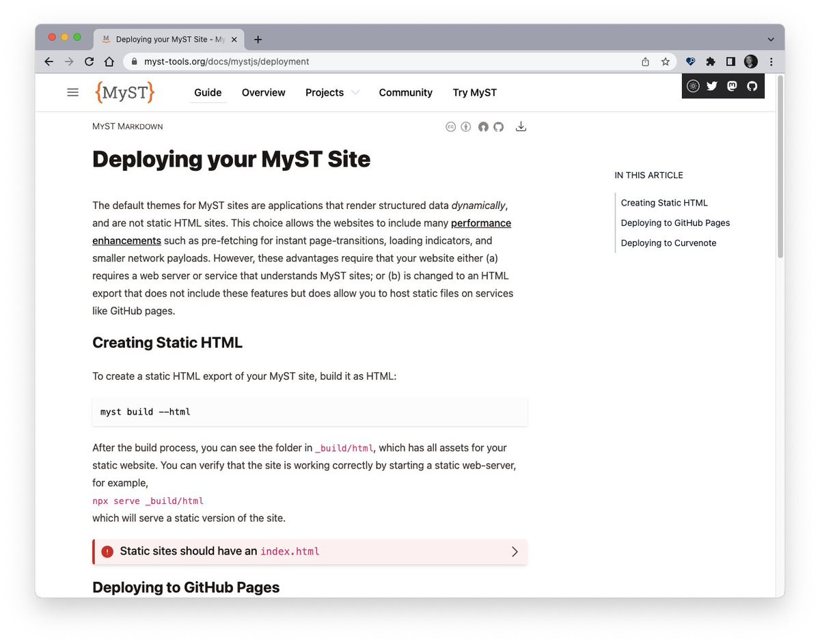
Task: Open the Twitter link icon
Action: [712, 86]
